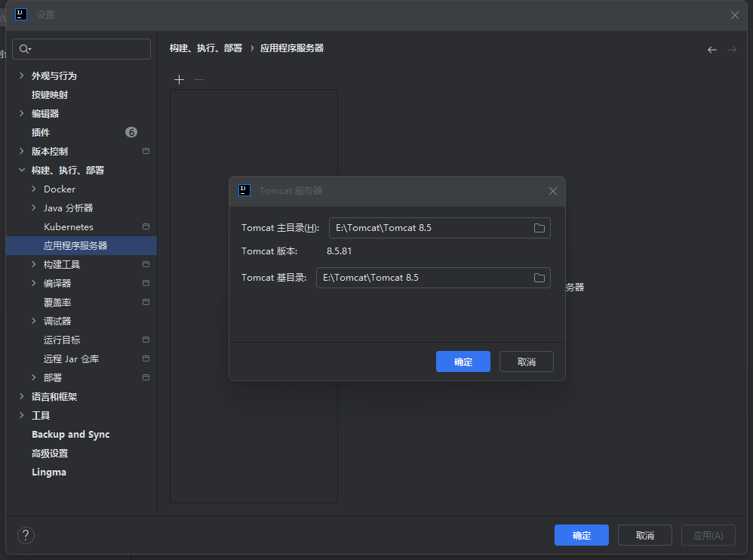This screenshot has width=753, height=560.
Task: Click the plugin update count badge 6
Action: (x=131, y=132)
